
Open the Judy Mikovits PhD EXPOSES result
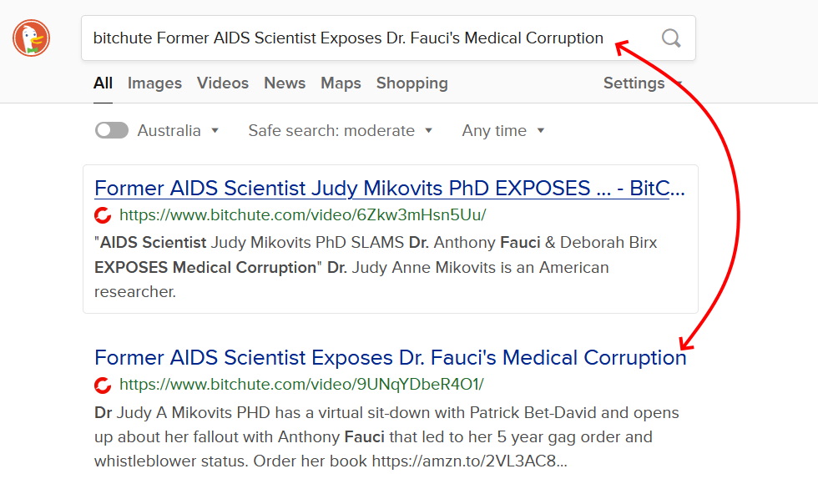pyautogui.click(x=390, y=189)
